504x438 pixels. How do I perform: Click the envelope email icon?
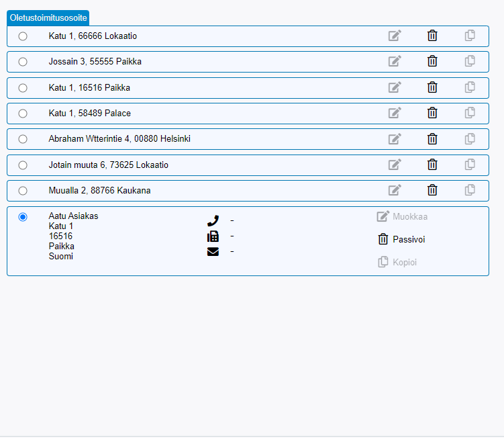point(213,252)
